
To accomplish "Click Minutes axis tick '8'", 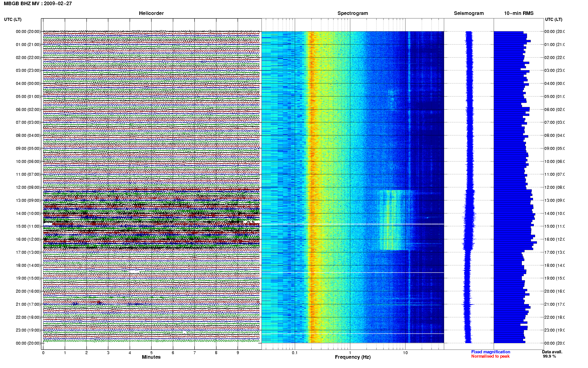I will pos(216,353).
